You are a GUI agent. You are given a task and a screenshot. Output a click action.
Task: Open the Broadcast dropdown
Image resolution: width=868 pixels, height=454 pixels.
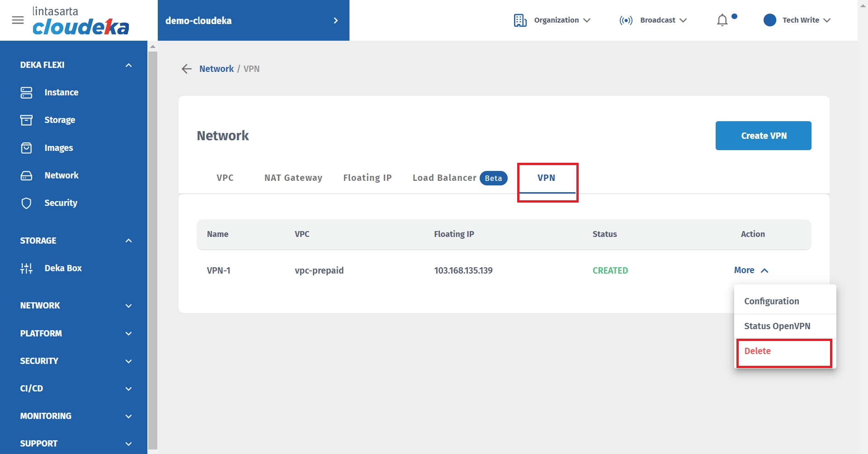(653, 20)
